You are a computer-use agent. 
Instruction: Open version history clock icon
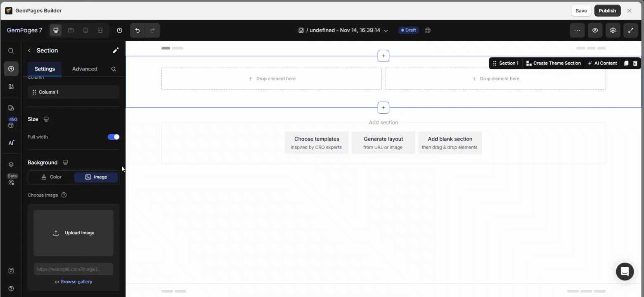click(119, 30)
